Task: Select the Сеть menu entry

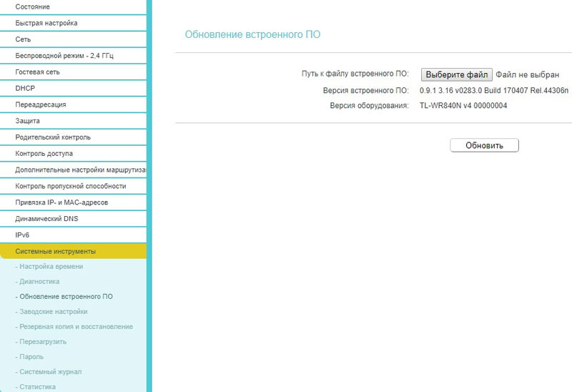Action: click(73, 39)
